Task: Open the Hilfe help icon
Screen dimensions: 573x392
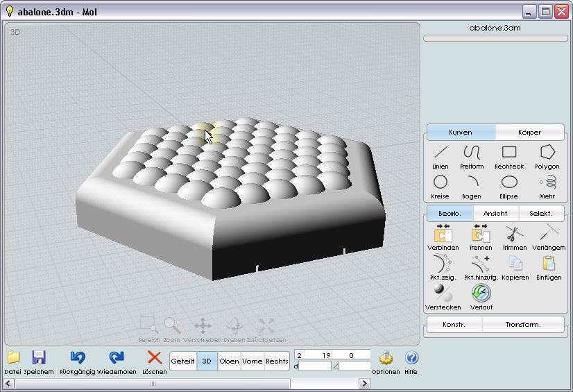Action: tap(411, 362)
